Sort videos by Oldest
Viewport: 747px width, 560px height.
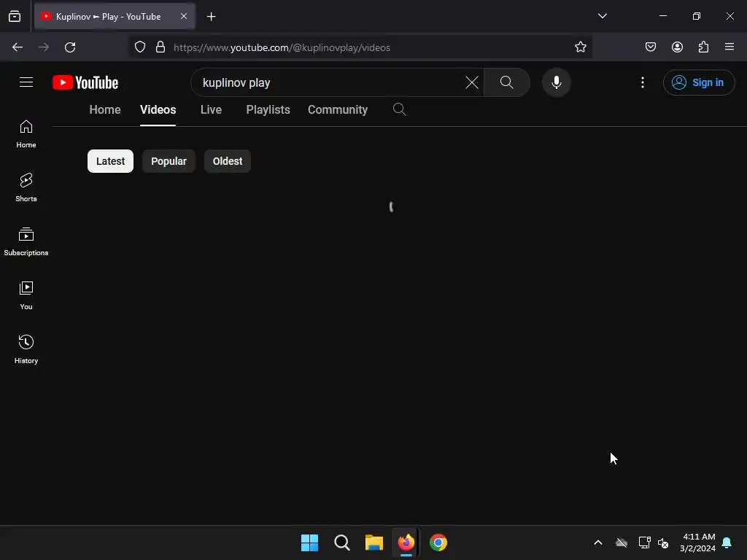(x=228, y=161)
